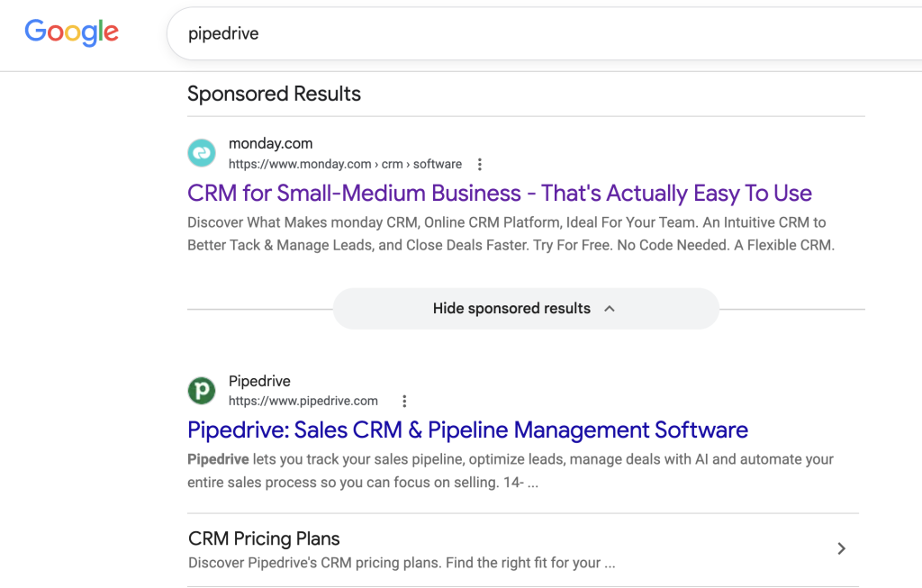Viewport: 922px width, 588px height.
Task: Open the monday.com favicon icon
Action: pyautogui.click(x=202, y=153)
